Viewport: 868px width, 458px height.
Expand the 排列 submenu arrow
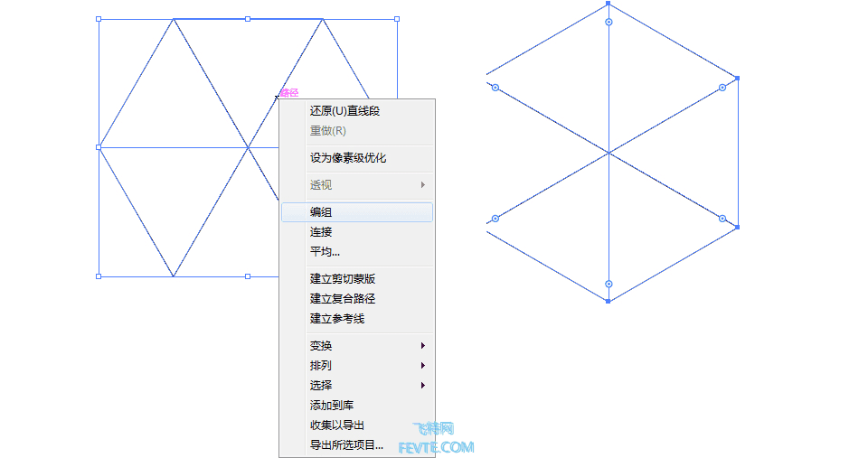click(423, 366)
